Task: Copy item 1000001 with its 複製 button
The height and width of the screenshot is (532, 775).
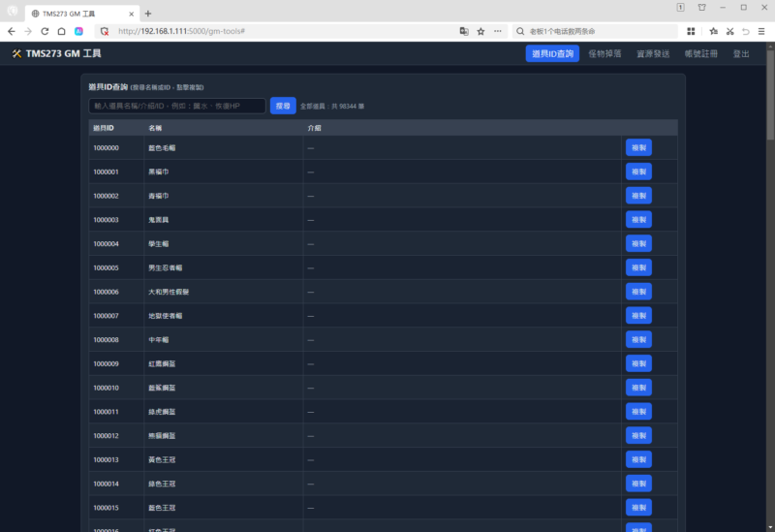Action: tap(638, 172)
